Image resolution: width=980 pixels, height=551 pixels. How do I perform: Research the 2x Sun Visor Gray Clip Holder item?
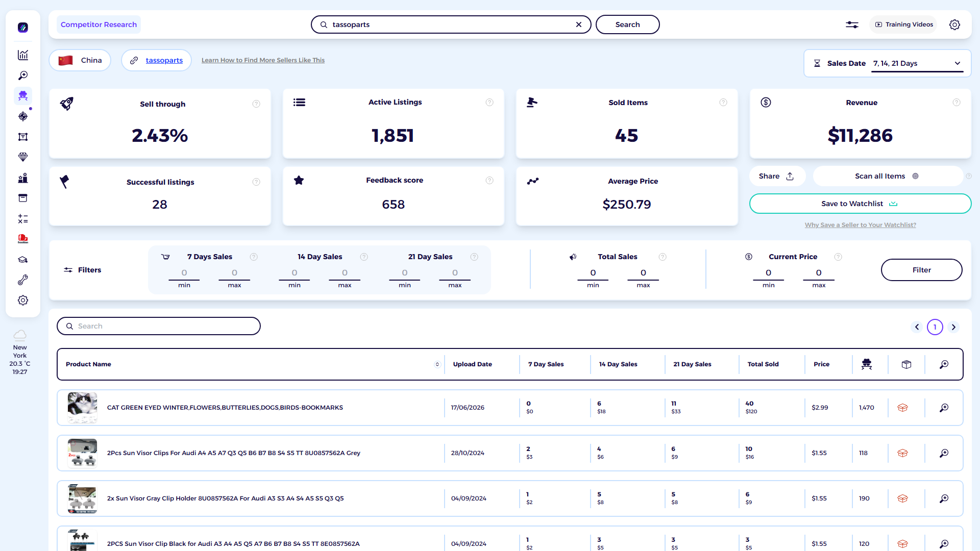click(944, 498)
